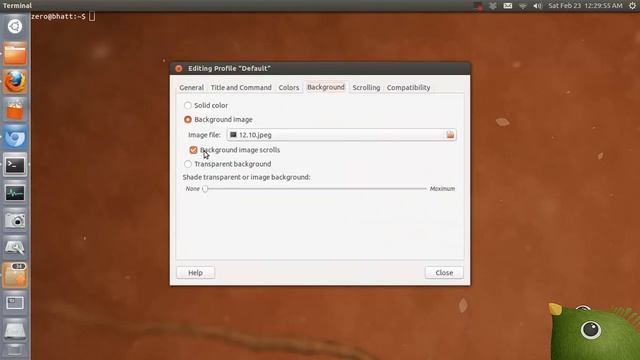Switch to the Title and Command tab
This screenshot has width=640, height=360.
point(241,87)
